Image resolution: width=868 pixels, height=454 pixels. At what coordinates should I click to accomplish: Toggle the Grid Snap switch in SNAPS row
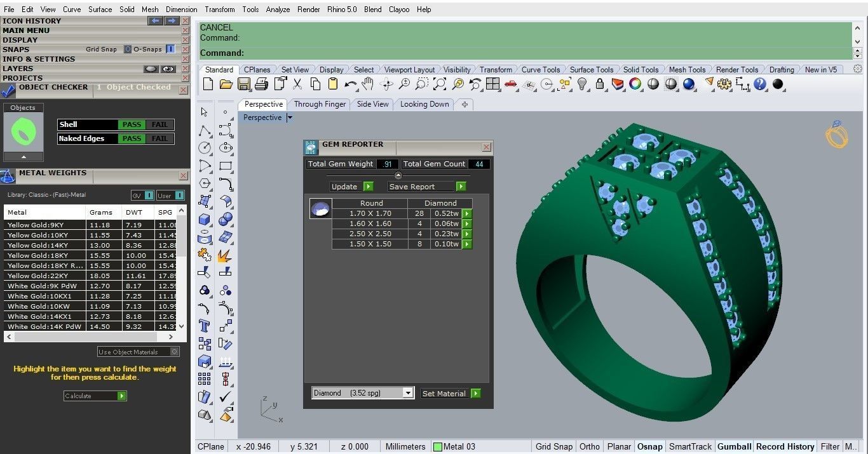pos(128,49)
